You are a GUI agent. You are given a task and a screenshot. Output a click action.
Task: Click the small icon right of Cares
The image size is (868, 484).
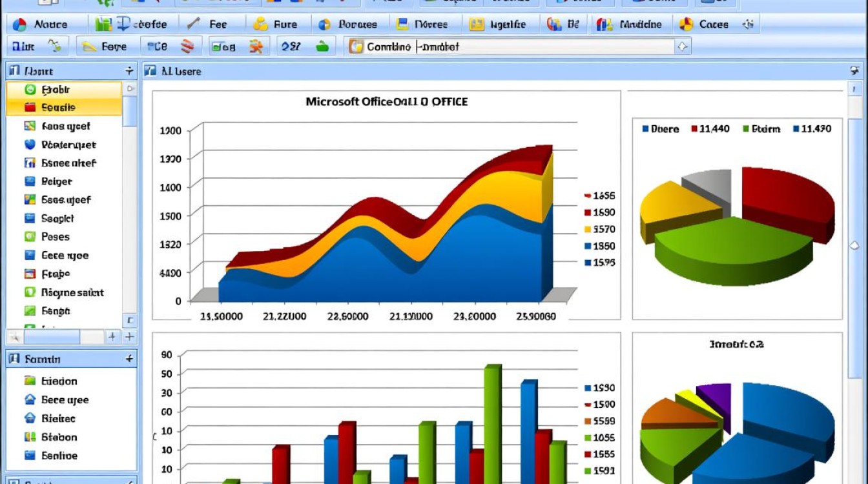pos(748,25)
